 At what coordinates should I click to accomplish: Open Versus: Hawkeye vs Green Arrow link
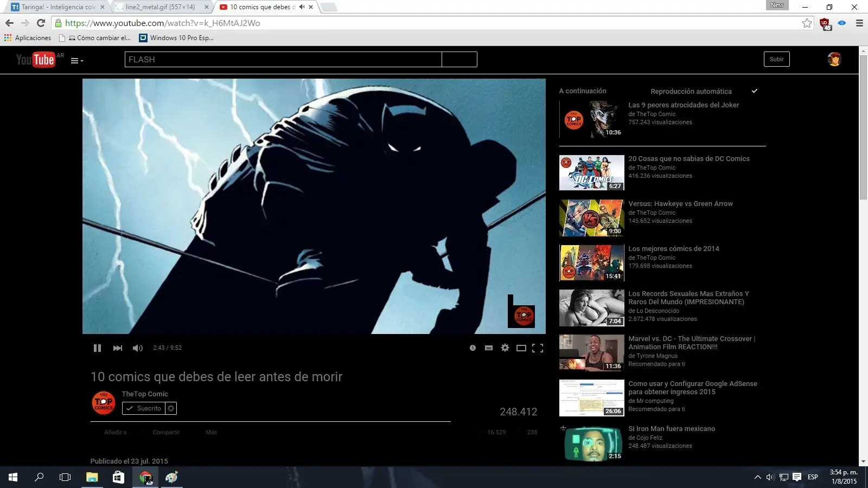[680, 204]
